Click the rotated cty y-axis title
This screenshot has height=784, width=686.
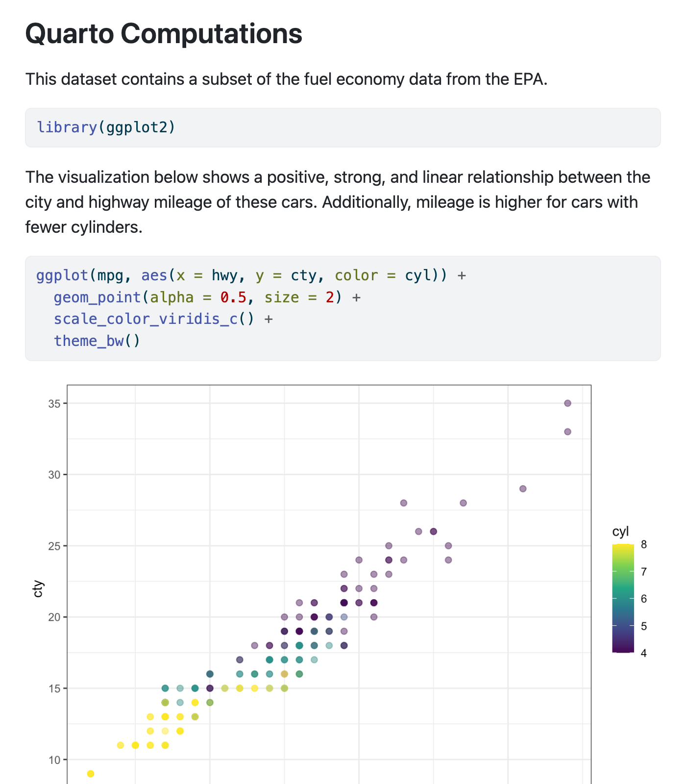38,589
